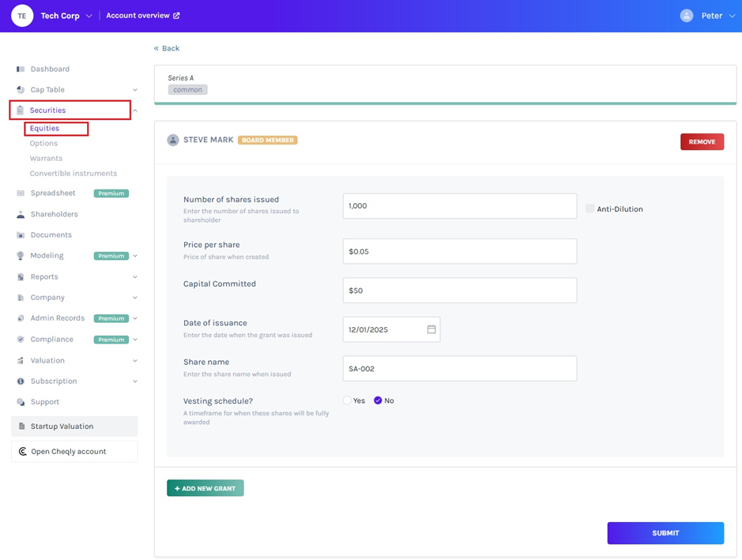Select Yes for vesting schedule
Screen dimensions: 742x560
pyautogui.click(x=347, y=400)
